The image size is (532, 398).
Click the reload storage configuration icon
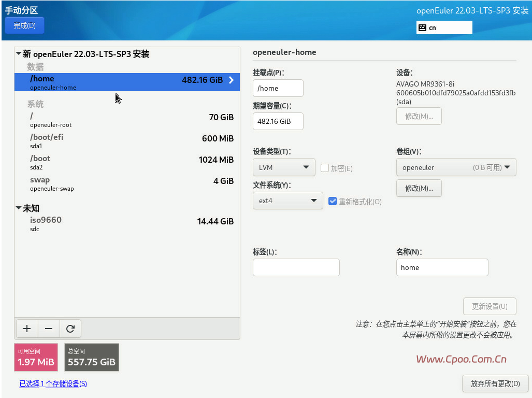coord(70,329)
